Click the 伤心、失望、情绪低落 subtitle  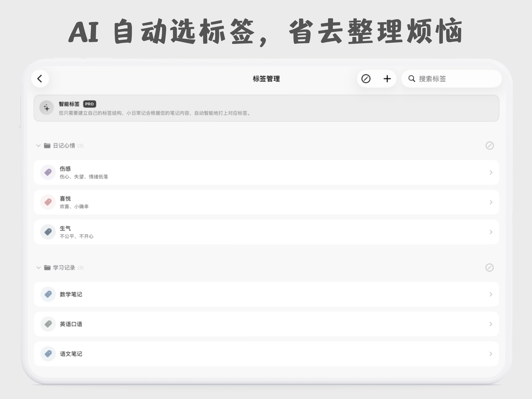[x=84, y=177]
